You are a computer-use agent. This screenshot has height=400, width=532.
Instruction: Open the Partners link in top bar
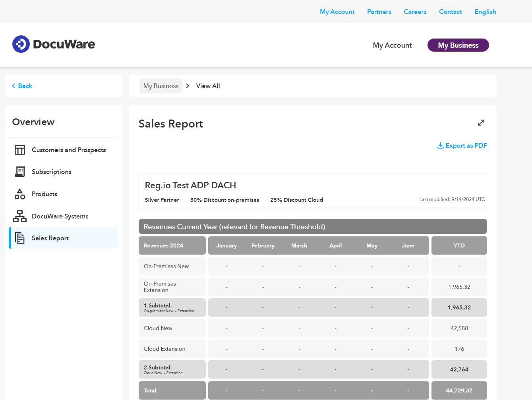[379, 12]
